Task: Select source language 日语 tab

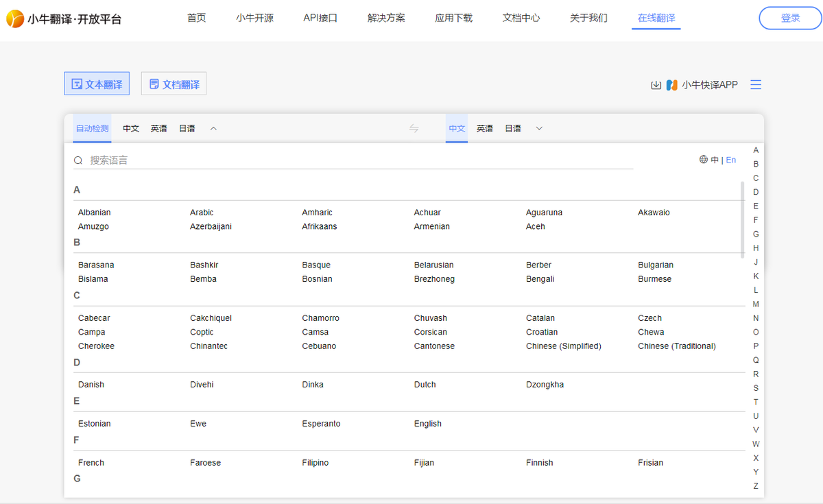Action: click(187, 128)
